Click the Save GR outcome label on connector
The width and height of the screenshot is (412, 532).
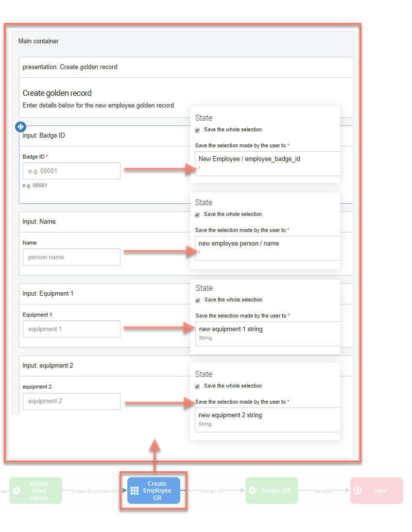tap(323, 491)
